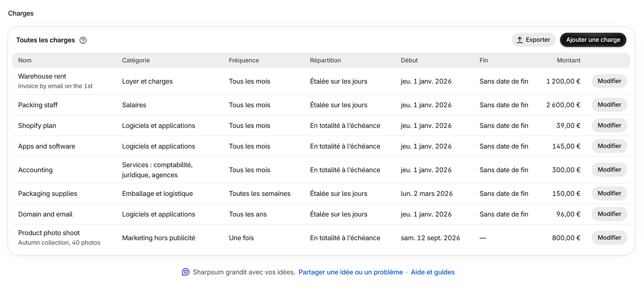Click the note Invoice by email on the 1st

55,86
